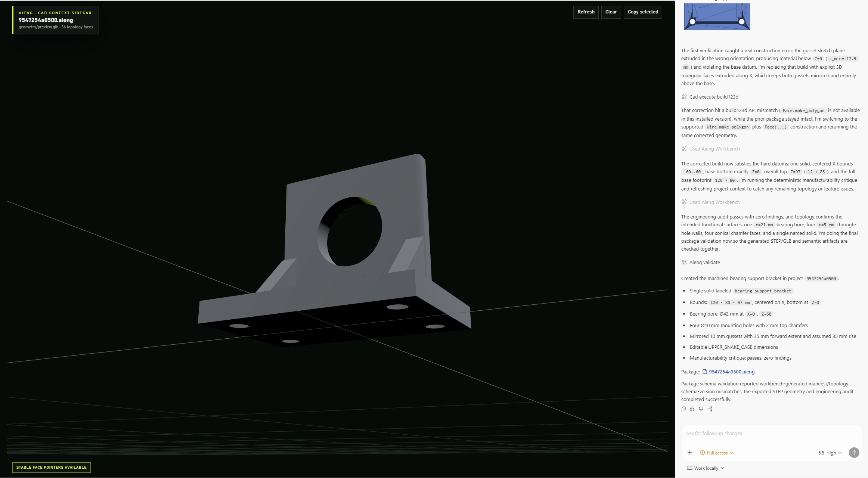The image size is (868, 478).
Task: Copy the response with the copy icon
Action: point(683,409)
